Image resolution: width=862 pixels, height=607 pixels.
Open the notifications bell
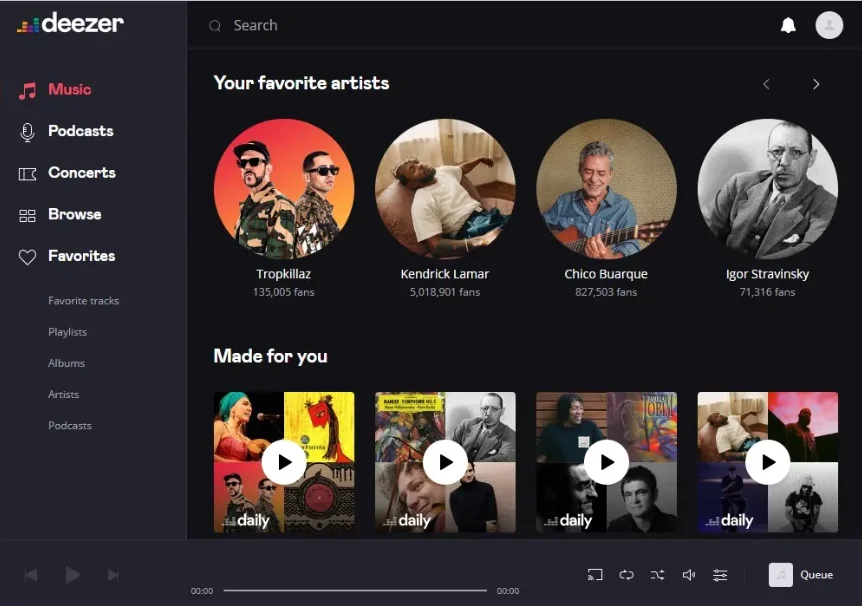(788, 25)
